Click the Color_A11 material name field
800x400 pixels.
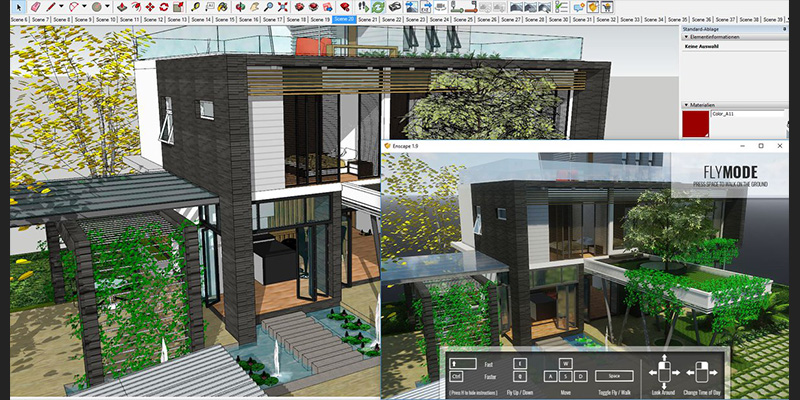tap(747, 114)
